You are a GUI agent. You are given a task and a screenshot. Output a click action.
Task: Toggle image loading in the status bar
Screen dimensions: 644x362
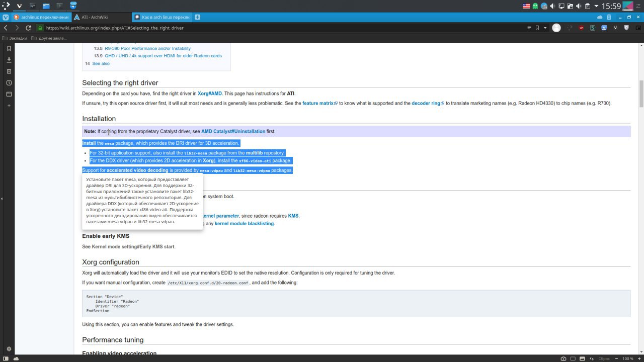[583, 358]
